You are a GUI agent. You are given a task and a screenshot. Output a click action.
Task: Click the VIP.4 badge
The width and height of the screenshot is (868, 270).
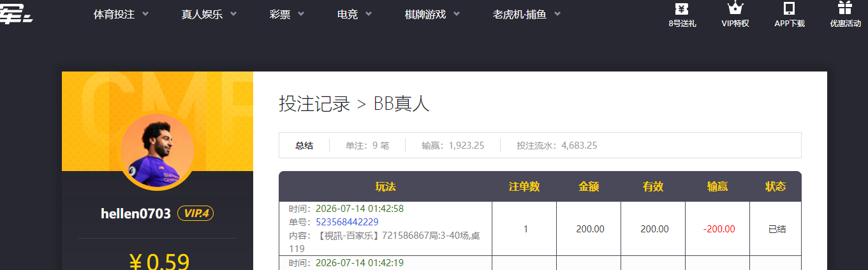click(195, 213)
